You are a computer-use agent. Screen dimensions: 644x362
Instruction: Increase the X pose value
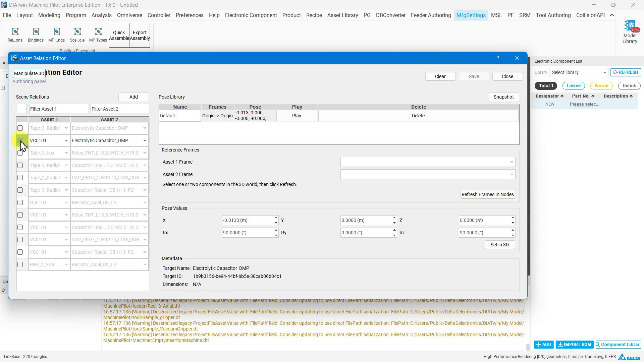[276, 218]
